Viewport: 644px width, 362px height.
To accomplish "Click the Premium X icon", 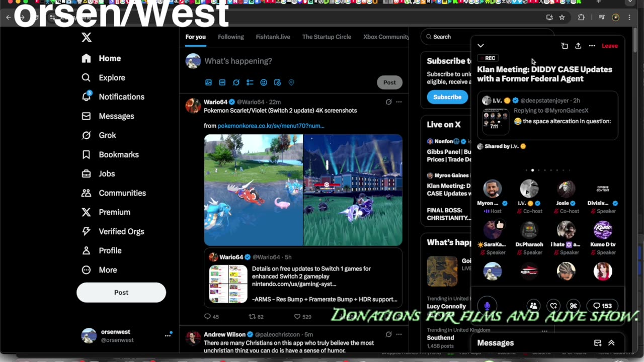I will point(87,212).
